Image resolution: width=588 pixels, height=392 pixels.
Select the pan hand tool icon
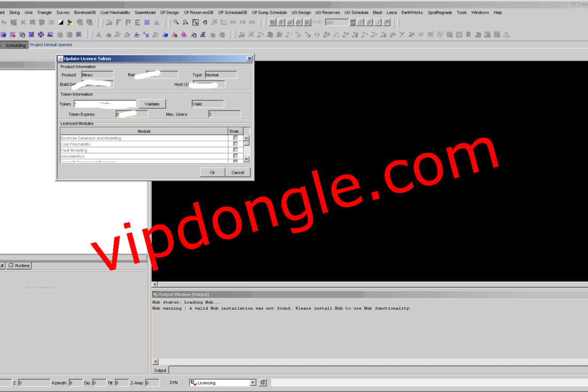click(205, 22)
